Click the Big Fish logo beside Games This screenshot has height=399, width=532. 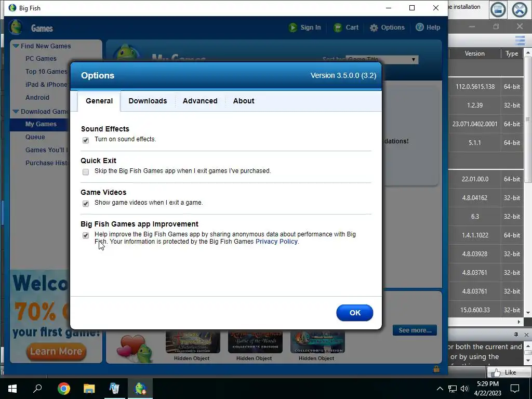point(16,27)
